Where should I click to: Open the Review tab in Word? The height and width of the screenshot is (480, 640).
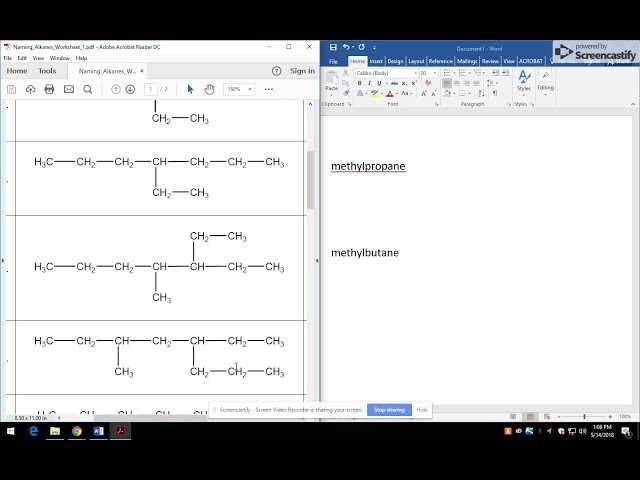pos(490,61)
